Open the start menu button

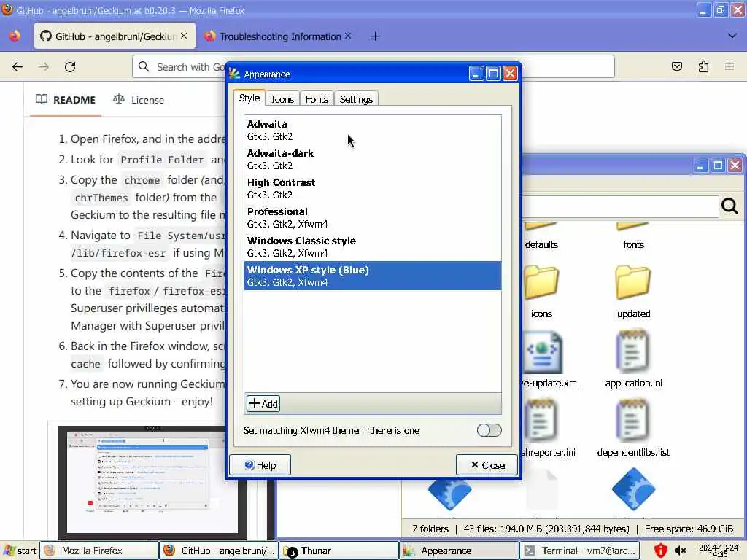coord(20,551)
